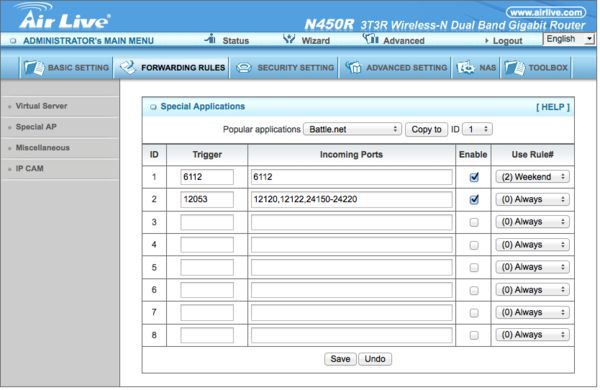The height and width of the screenshot is (390, 600).
Task: Switch to Security Setting tab
Action: pyautogui.click(x=284, y=68)
